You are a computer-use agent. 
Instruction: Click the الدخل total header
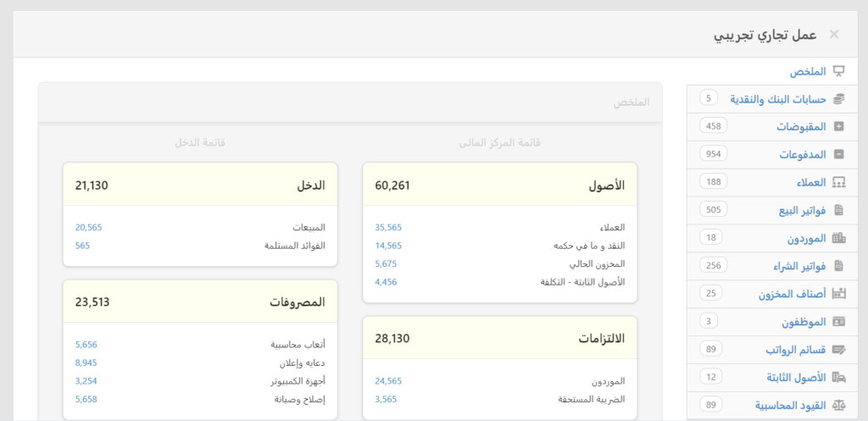click(200, 185)
